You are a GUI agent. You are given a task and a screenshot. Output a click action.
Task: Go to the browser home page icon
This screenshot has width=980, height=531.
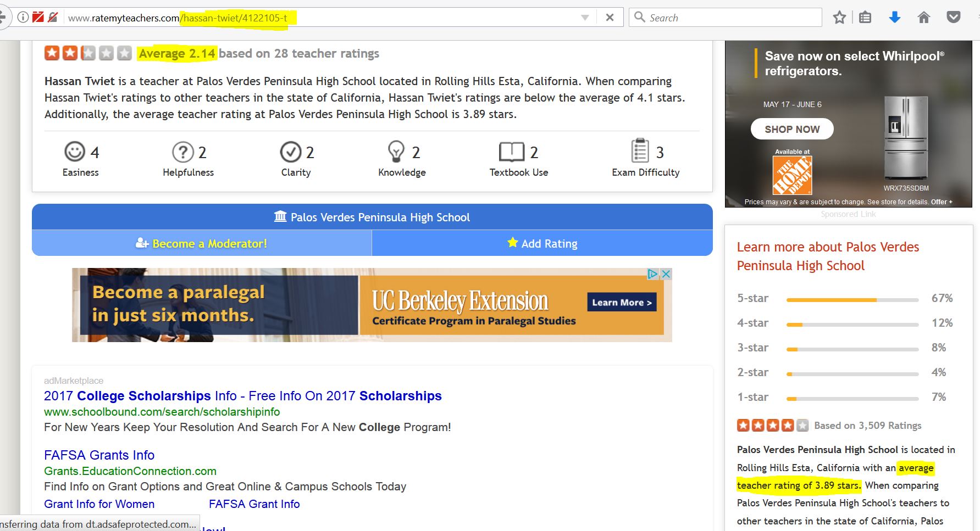click(924, 18)
